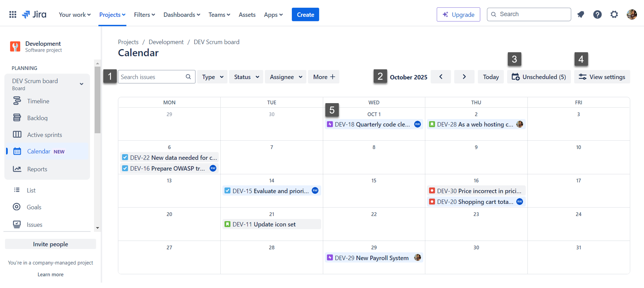Click the assignee avatar on DEV-16

pyautogui.click(x=213, y=168)
